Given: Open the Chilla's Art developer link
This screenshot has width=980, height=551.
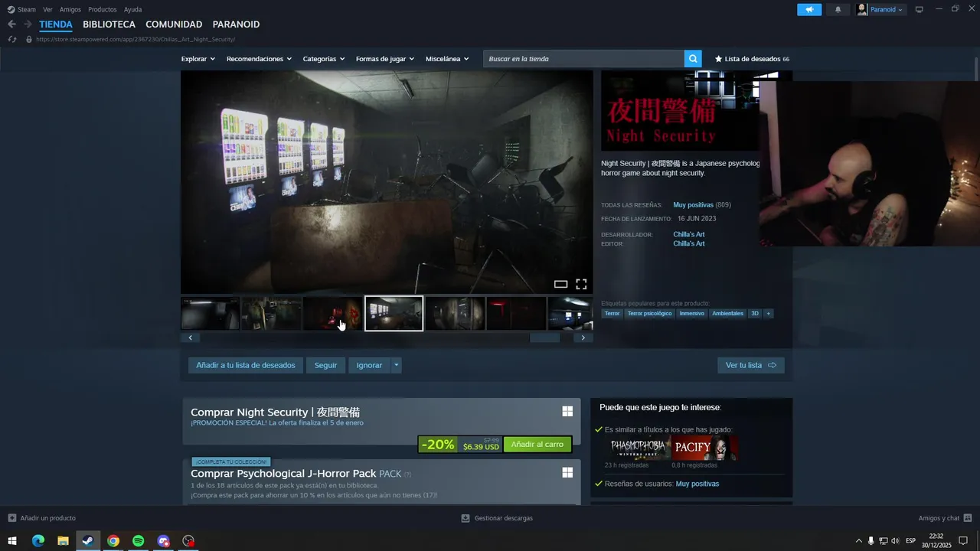Looking at the screenshot, I should pyautogui.click(x=689, y=234).
